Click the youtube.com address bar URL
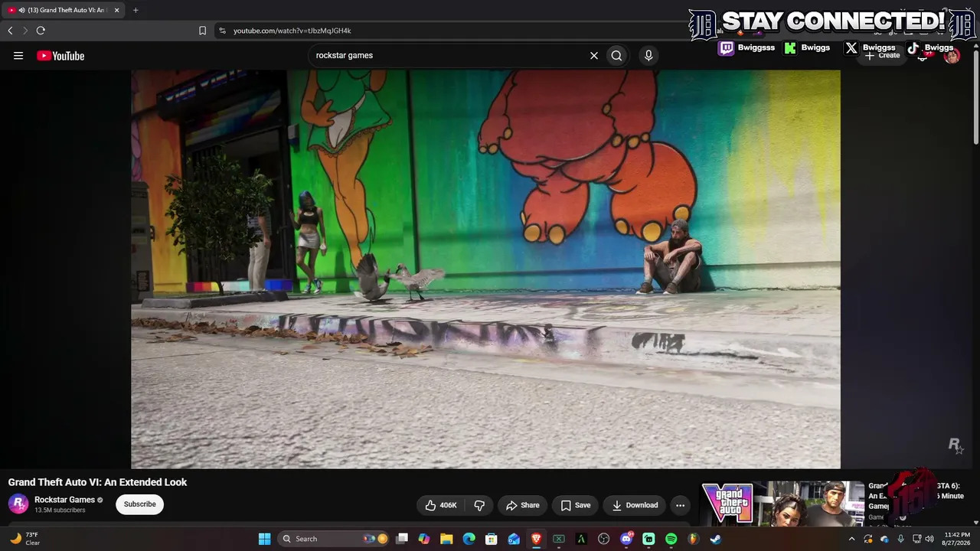This screenshot has width=980, height=551. point(292,31)
